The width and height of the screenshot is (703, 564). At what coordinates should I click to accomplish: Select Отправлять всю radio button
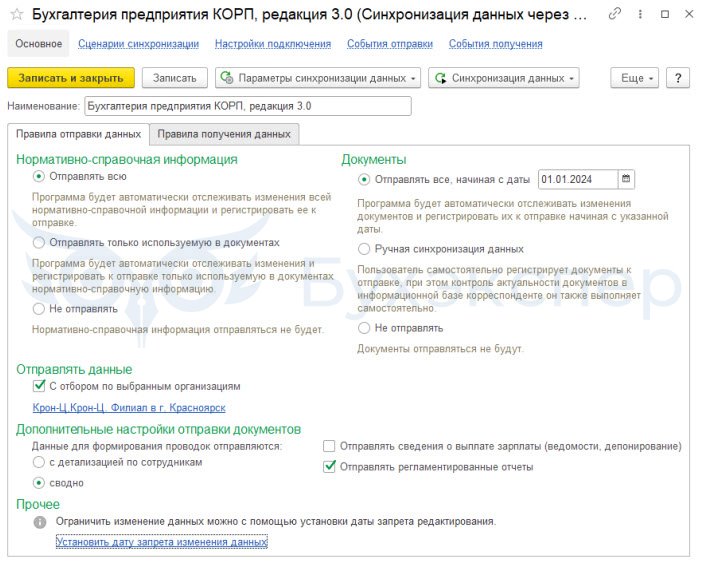coord(39,177)
